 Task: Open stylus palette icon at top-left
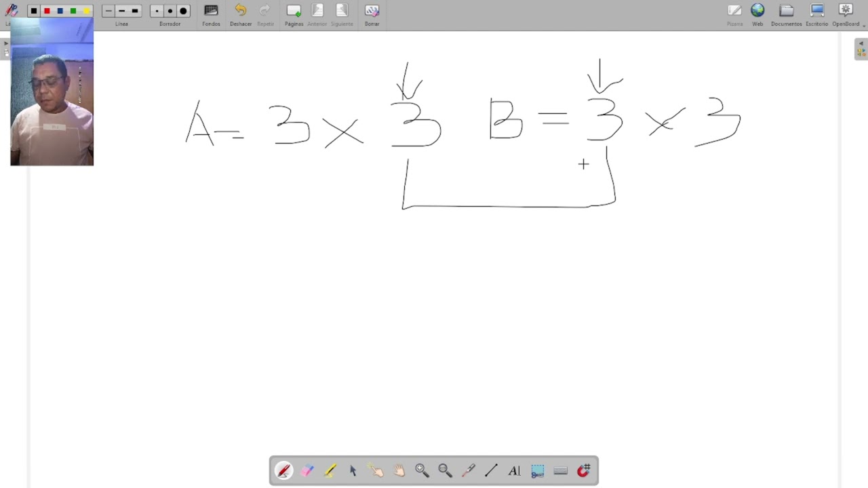(12, 11)
